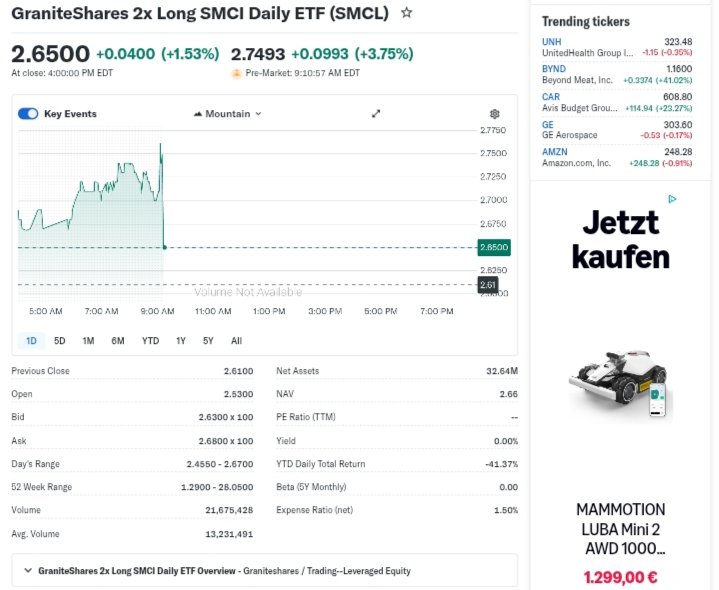Click the AdChoices icon on the advertisement
This screenshot has width=719, height=590.
pos(673,199)
